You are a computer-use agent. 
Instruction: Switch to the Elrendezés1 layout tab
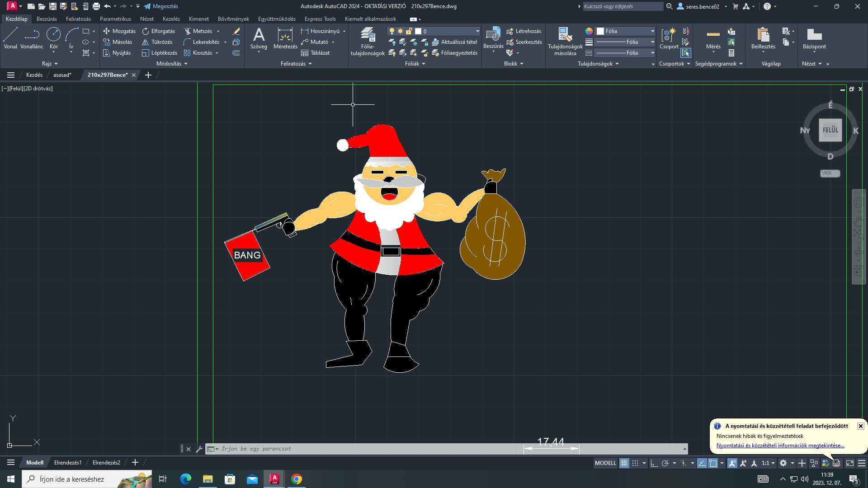click(68, 463)
